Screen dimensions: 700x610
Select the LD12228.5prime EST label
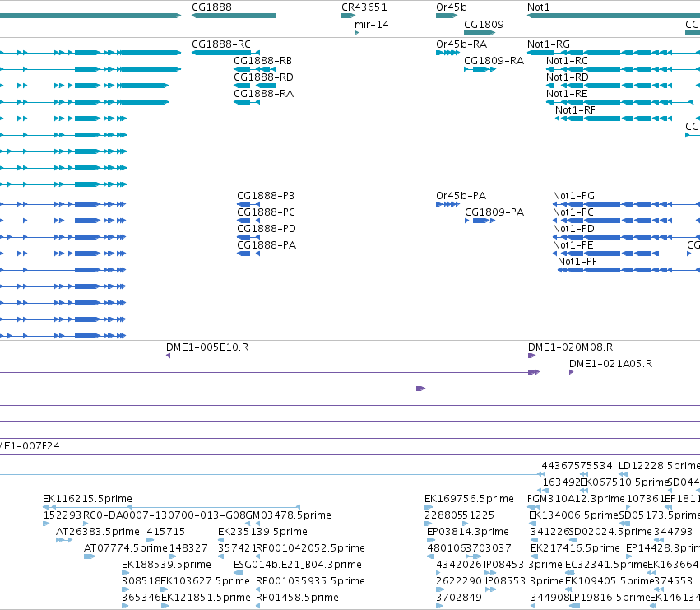point(659,466)
